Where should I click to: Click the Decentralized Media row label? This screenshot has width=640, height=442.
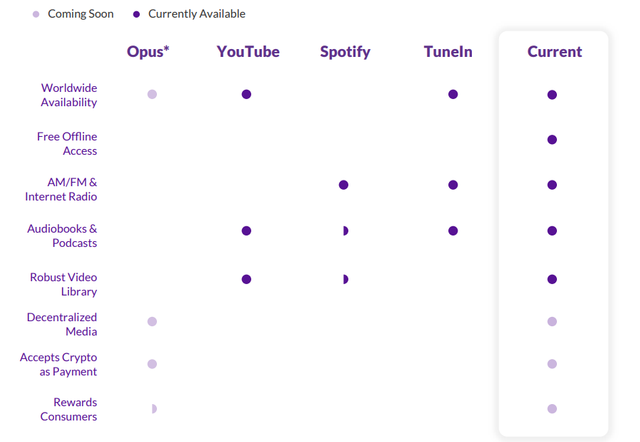(x=62, y=324)
